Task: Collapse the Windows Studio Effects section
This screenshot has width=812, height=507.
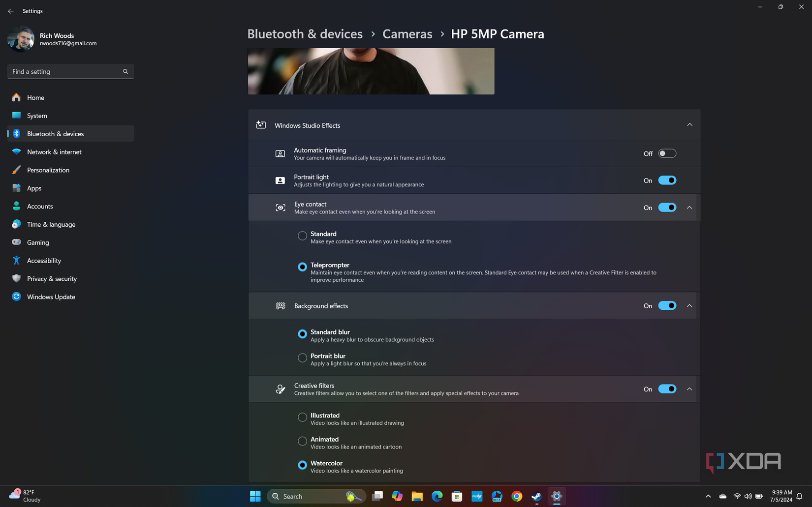Action: (689, 125)
